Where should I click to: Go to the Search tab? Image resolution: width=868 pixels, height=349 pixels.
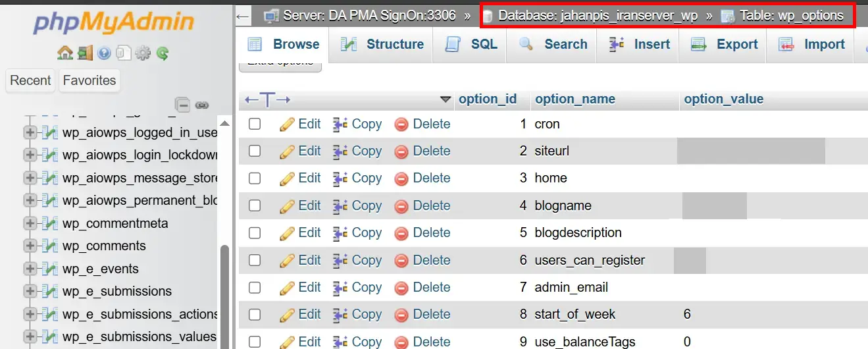pyautogui.click(x=553, y=44)
